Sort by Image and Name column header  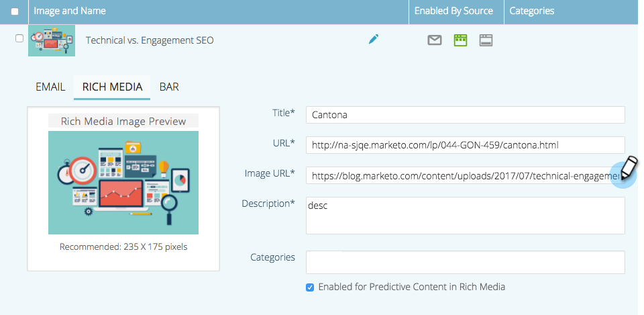click(70, 11)
